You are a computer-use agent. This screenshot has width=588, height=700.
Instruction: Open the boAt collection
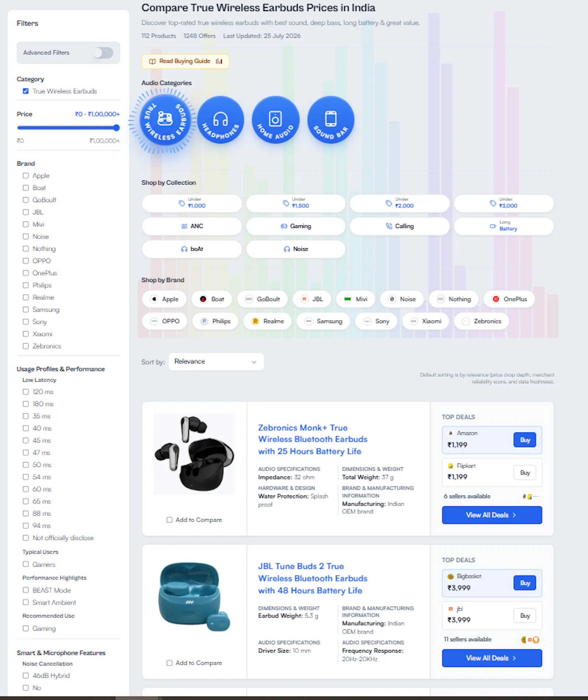click(192, 249)
